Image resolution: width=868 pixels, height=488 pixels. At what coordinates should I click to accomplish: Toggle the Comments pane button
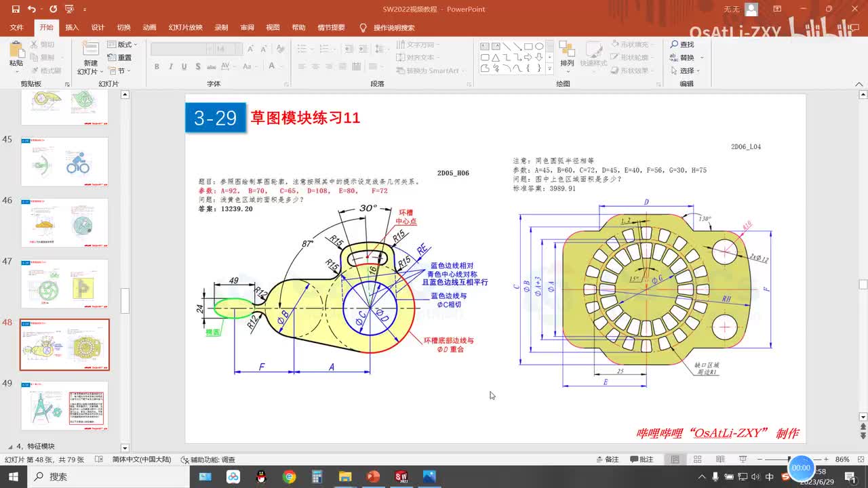[642, 460]
